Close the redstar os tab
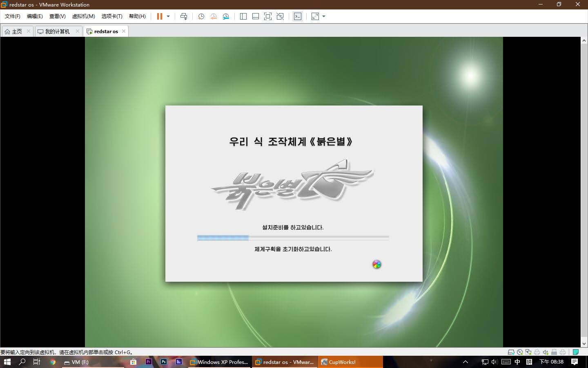The image size is (588, 368). 124,31
